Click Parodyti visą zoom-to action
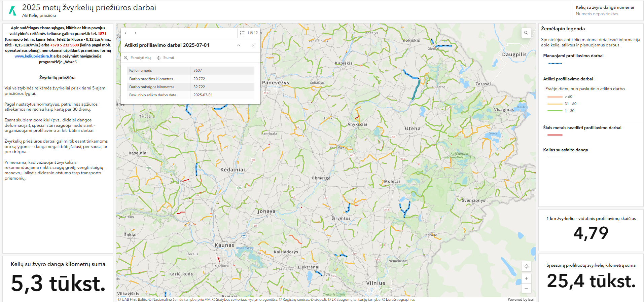The width and height of the screenshot is (644, 302). pos(138,58)
